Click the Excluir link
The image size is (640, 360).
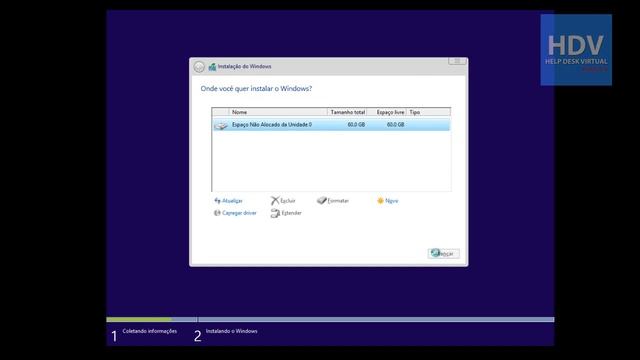(x=288, y=201)
